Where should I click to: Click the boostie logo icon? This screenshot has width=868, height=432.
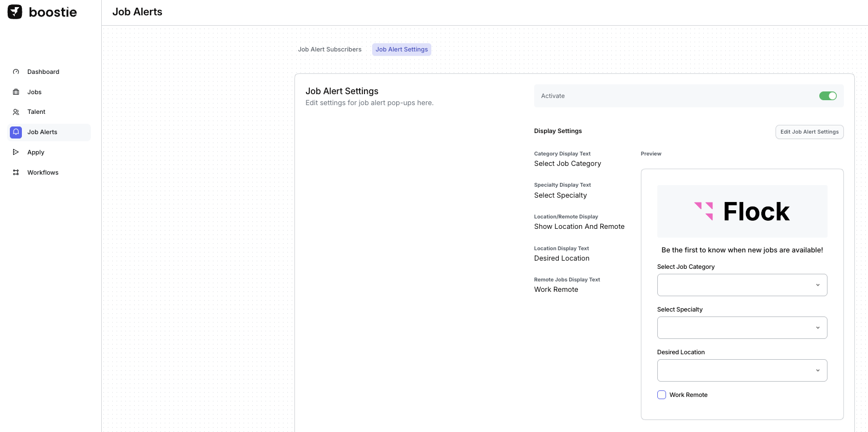[x=15, y=12]
